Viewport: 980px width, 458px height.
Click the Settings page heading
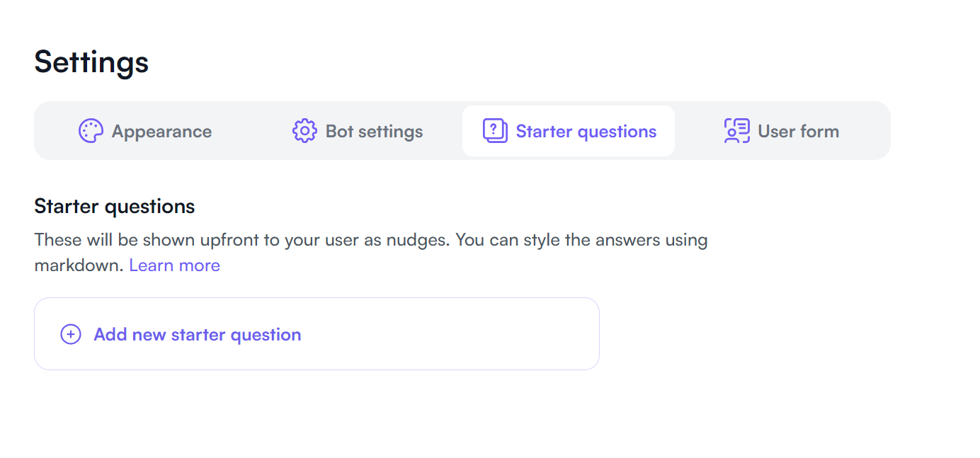(x=91, y=62)
